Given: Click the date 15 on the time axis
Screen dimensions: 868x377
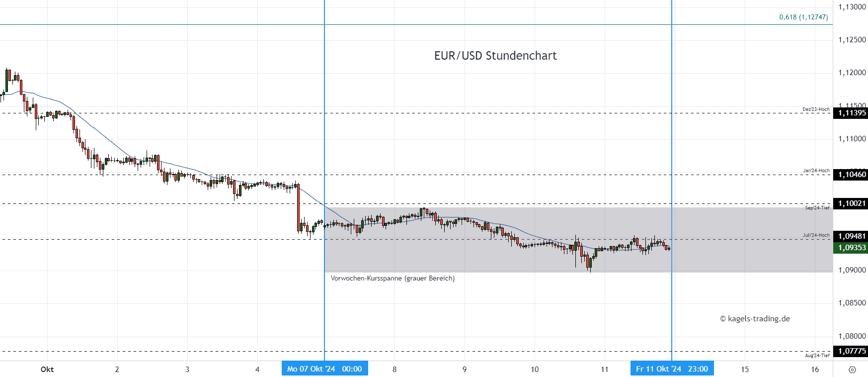Looking at the screenshot, I should click(745, 369).
